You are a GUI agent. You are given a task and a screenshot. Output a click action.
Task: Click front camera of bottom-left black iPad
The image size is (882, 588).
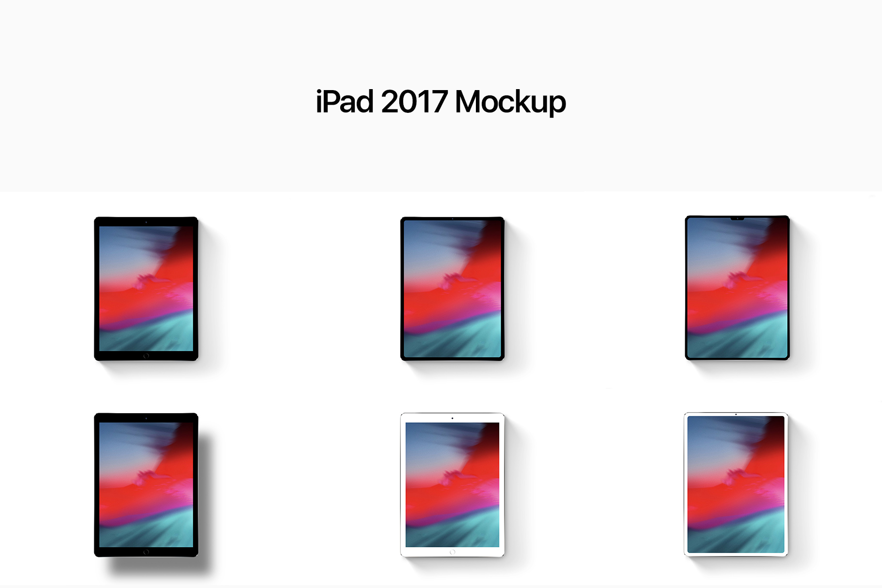click(x=146, y=418)
